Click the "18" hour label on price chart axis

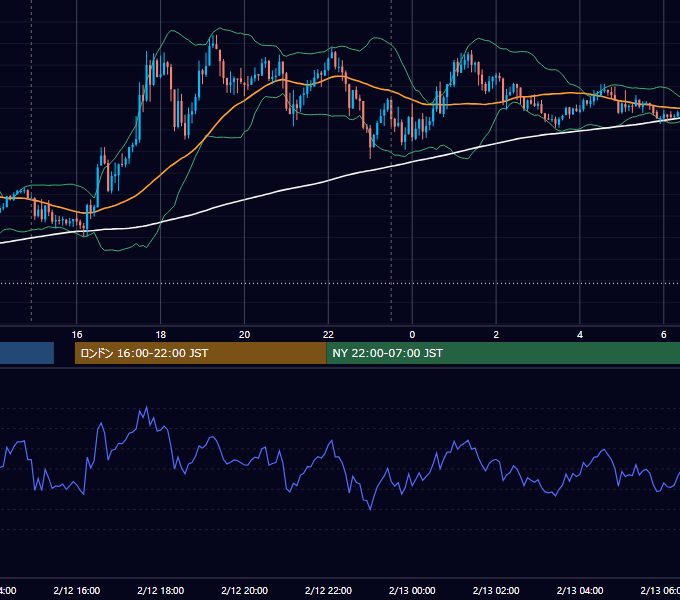pos(160,335)
